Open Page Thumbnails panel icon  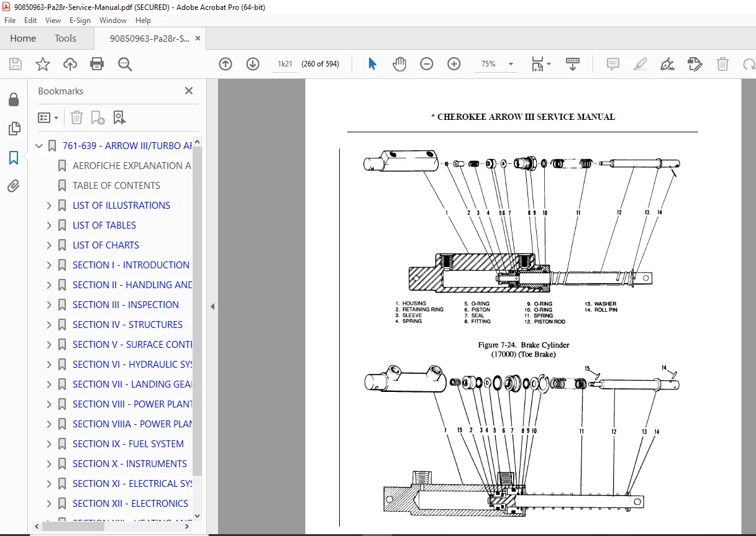click(14, 129)
